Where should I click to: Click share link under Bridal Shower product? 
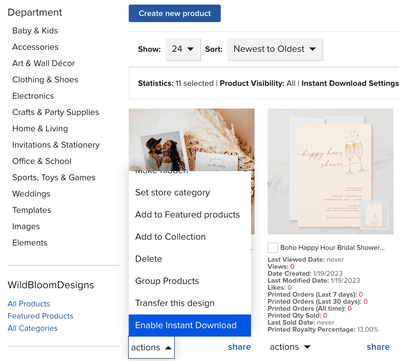coord(378,347)
